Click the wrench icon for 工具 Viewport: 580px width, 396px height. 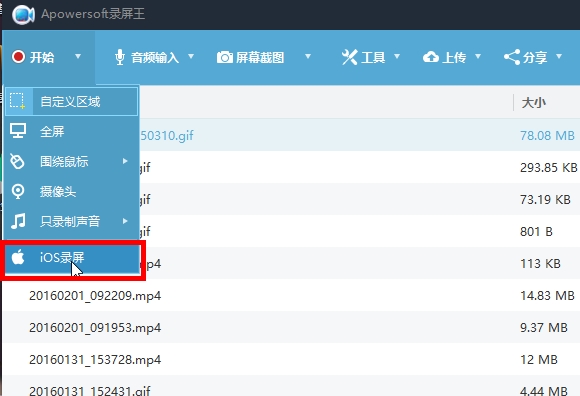[350, 57]
